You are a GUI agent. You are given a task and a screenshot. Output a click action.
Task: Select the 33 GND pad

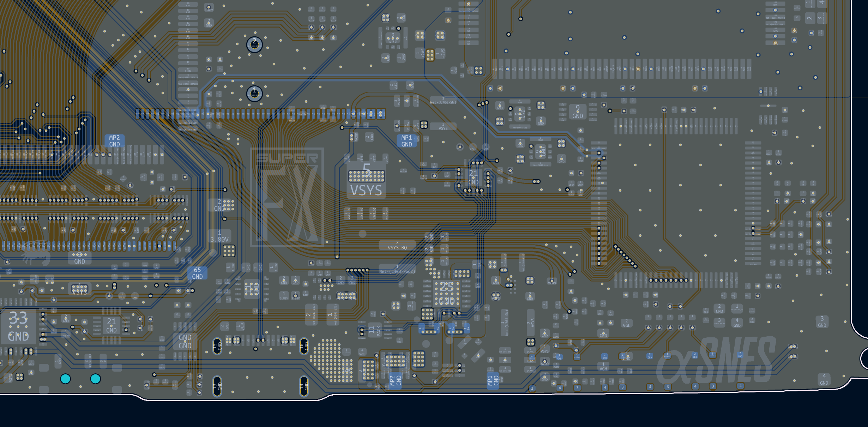(18, 326)
